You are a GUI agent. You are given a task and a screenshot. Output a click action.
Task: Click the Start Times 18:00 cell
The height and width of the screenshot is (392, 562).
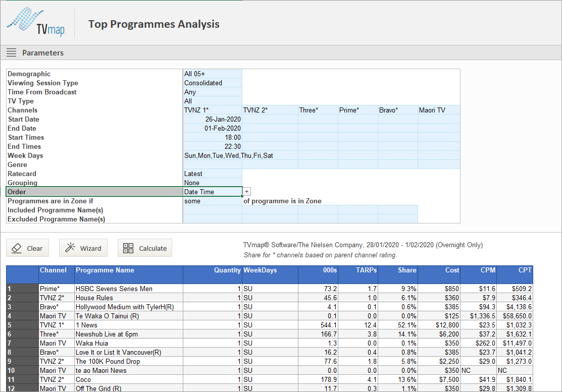[213, 137]
